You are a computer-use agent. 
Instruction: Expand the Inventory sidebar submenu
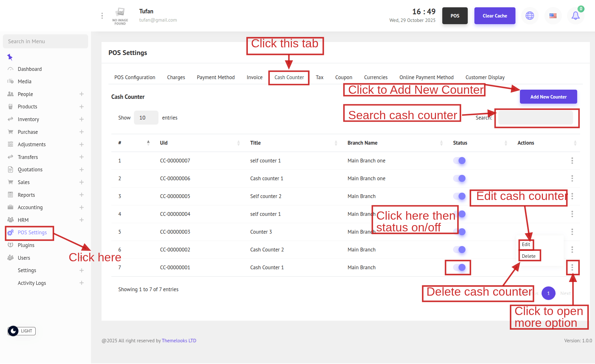tap(81, 119)
